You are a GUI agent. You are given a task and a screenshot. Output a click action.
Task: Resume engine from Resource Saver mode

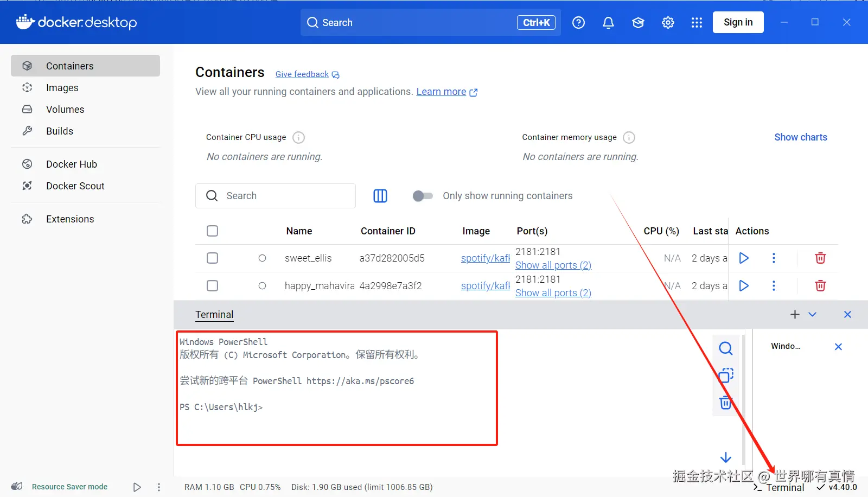coord(137,487)
